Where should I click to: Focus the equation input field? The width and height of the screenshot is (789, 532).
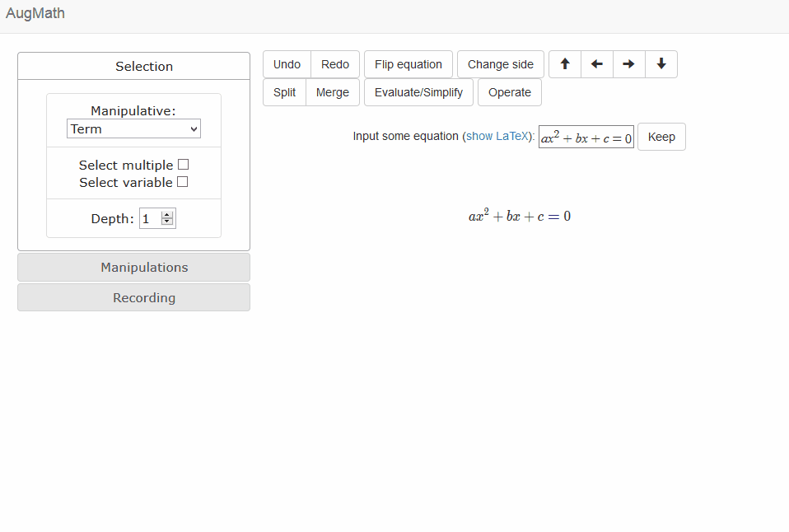click(586, 137)
